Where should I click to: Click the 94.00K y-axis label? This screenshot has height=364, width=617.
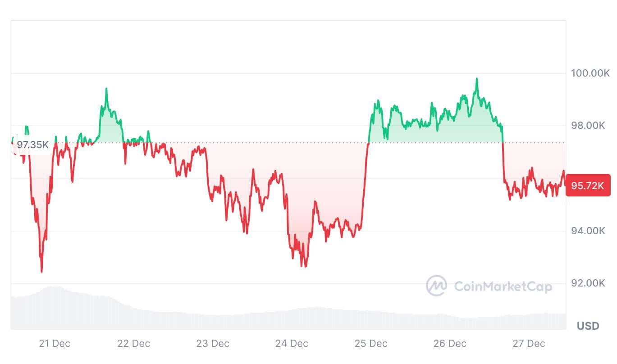tap(588, 231)
